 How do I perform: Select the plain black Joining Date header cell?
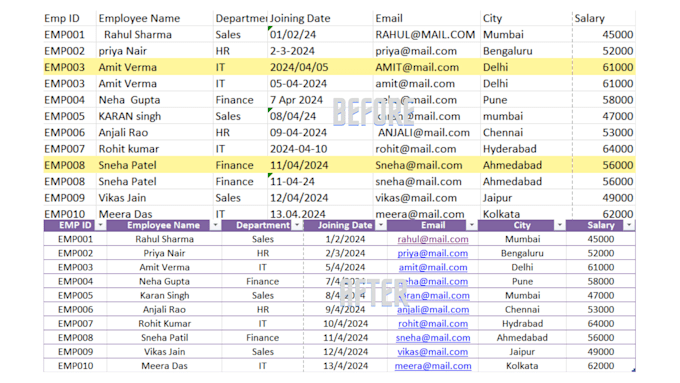click(320, 19)
